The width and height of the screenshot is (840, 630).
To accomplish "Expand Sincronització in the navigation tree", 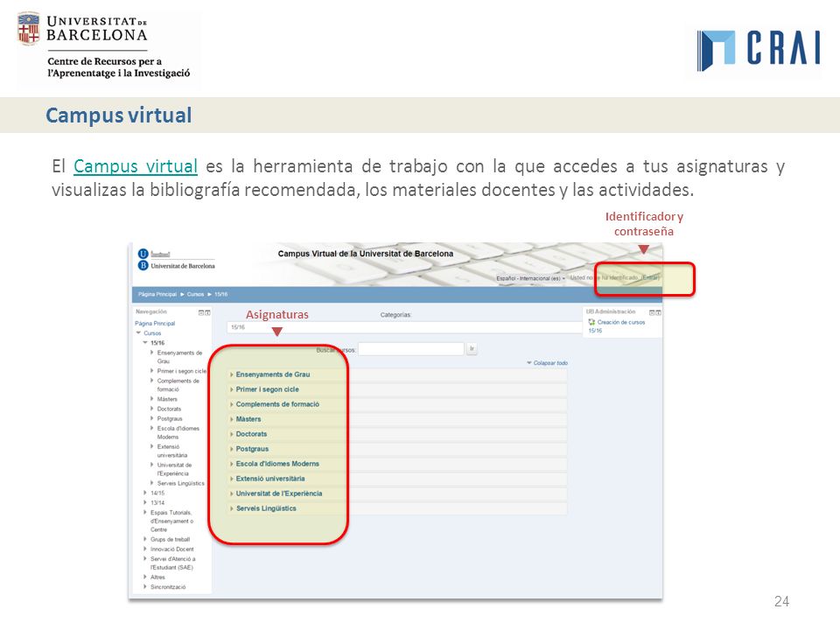I will tap(145, 587).
